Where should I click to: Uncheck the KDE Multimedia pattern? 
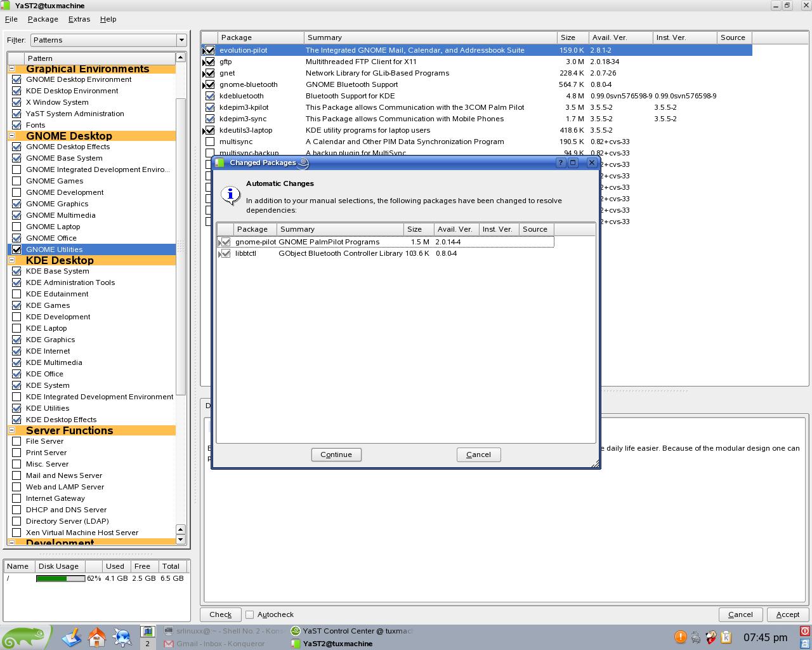tap(16, 362)
